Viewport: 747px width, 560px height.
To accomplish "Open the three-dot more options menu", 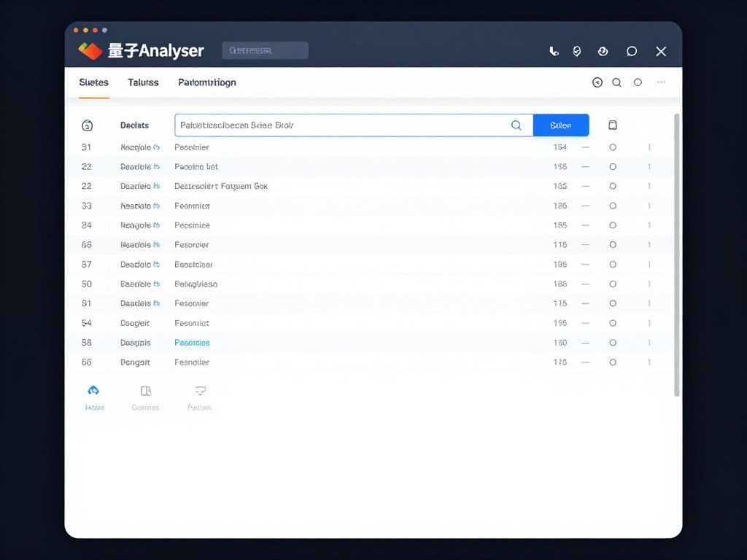I will pyautogui.click(x=661, y=82).
